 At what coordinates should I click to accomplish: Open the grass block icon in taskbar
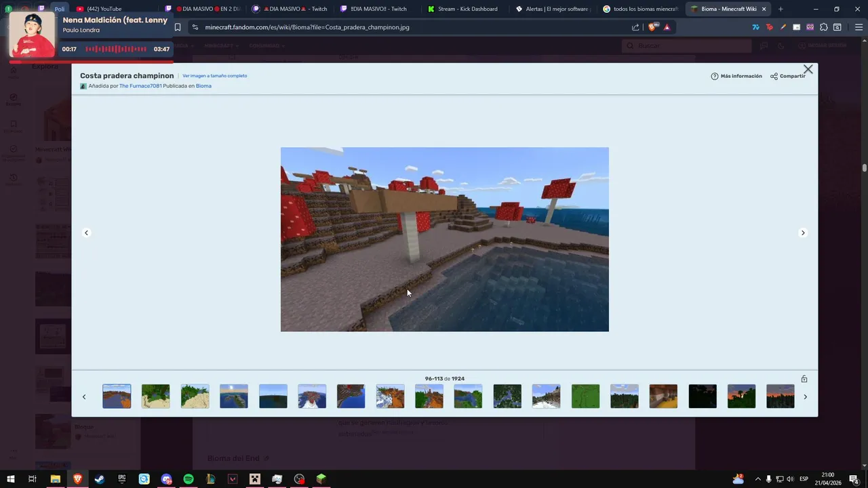[x=321, y=479]
